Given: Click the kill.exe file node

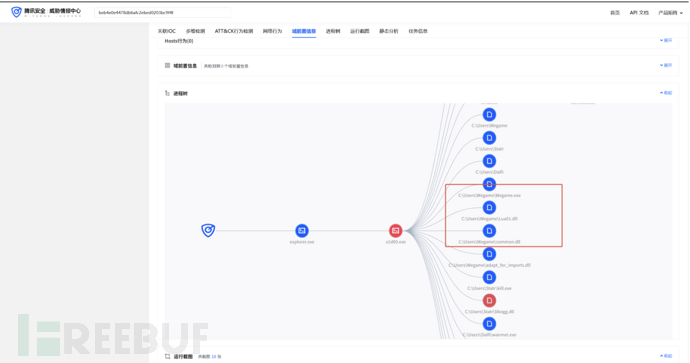Looking at the screenshot, I should coord(489,277).
